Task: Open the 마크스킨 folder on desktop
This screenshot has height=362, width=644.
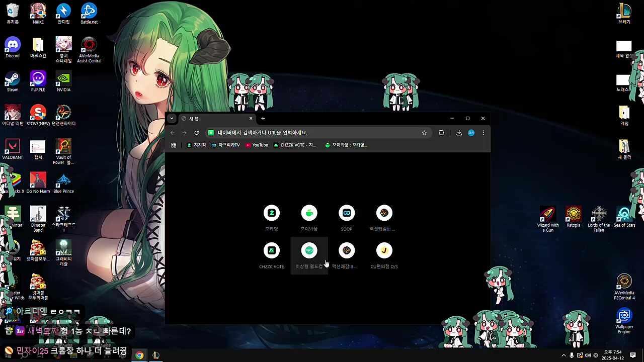Action: click(38, 48)
